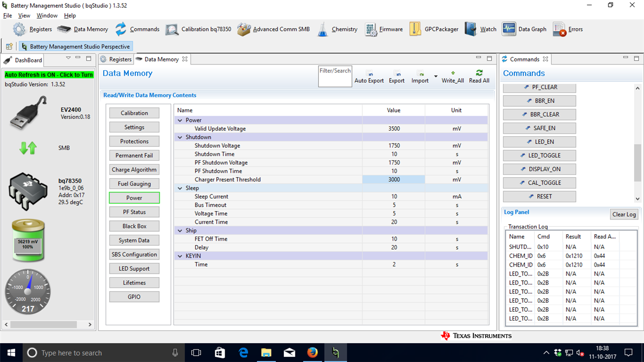
Task: Open the Help menu
Action: coord(70,16)
